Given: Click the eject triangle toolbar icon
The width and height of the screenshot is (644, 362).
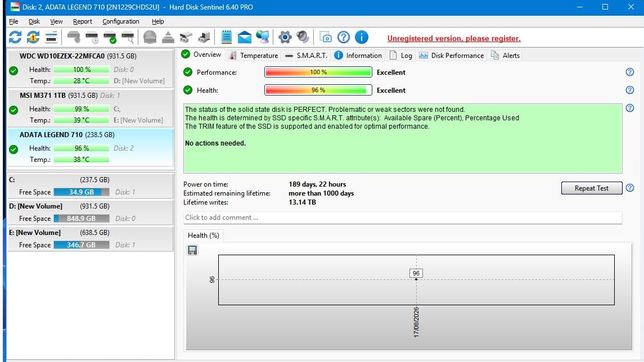Looking at the screenshot, I should point(168,37).
